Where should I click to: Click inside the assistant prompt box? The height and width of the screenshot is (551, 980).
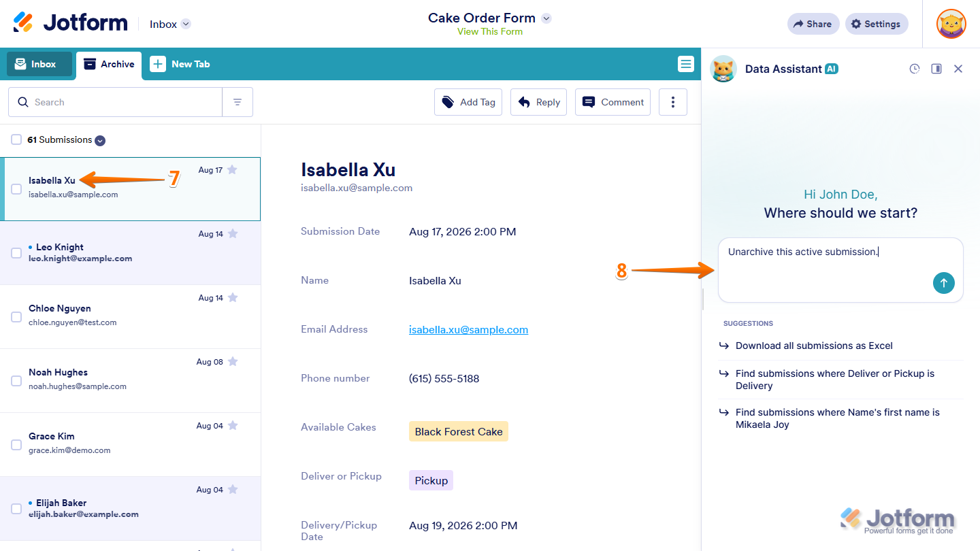pyautogui.click(x=840, y=270)
